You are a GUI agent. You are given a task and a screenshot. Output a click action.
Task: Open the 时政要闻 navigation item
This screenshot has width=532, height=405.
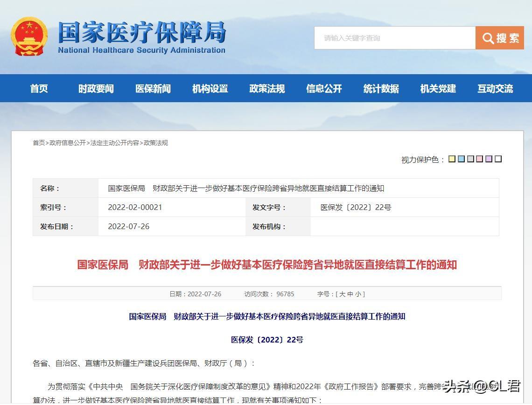point(96,89)
